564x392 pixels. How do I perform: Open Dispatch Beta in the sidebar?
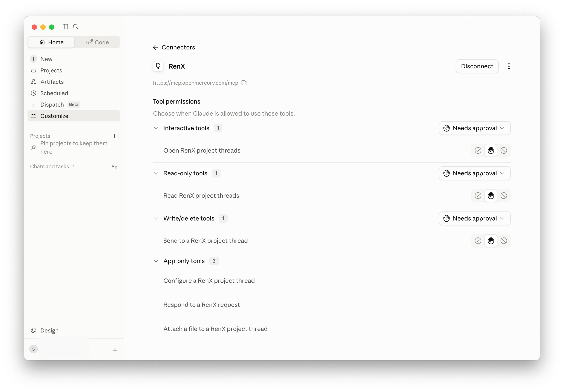(x=74, y=105)
